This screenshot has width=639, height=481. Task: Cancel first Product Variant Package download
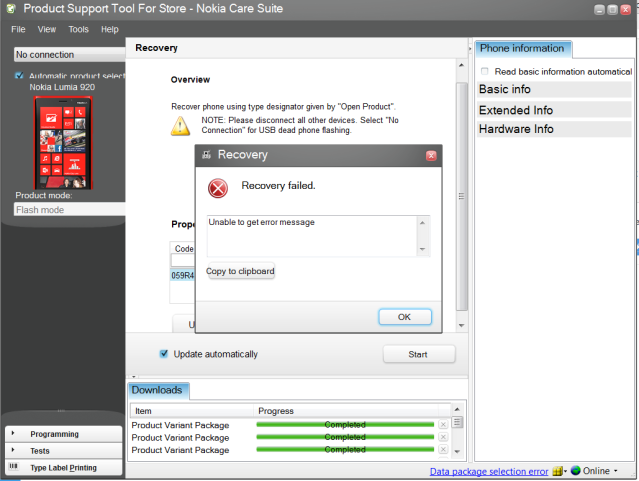coord(443,424)
